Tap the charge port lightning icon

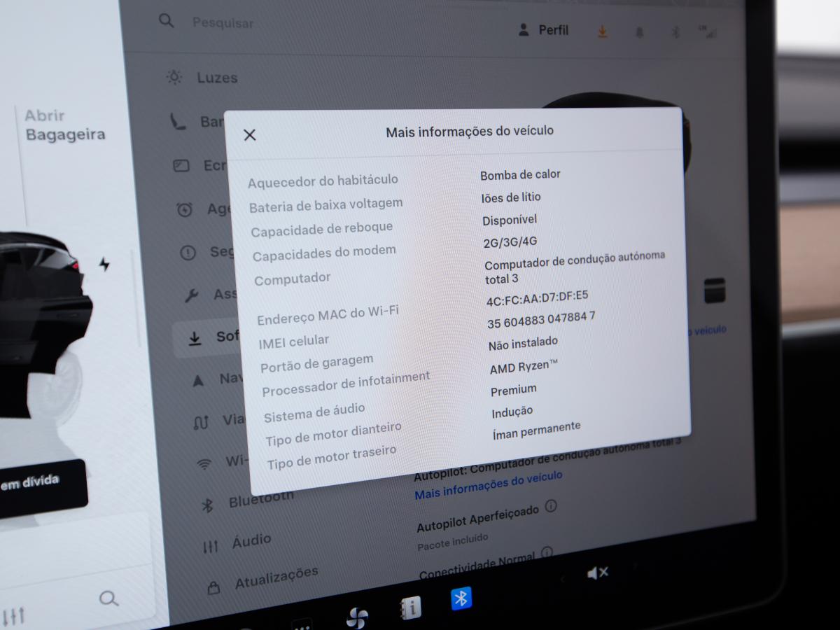coord(104,264)
